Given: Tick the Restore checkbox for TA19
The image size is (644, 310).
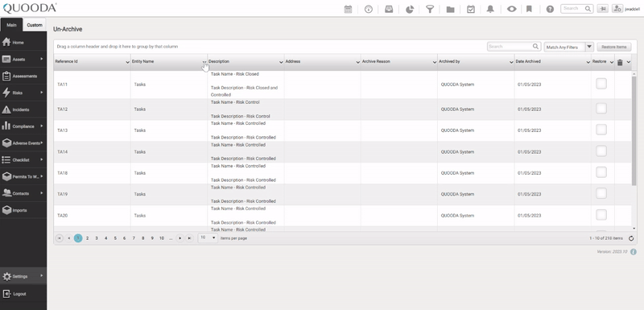Looking at the screenshot, I should (601, 193).
